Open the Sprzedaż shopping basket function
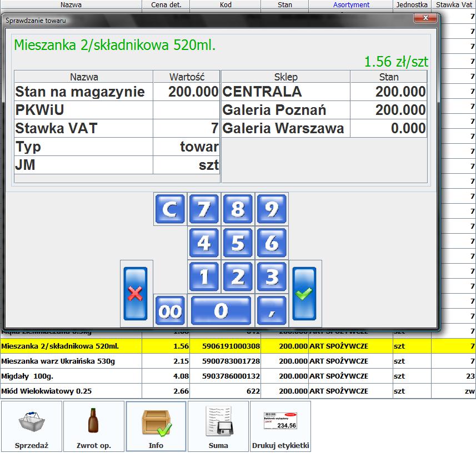The height and width of the screenshot is (453, 476). tap(32, 426)
